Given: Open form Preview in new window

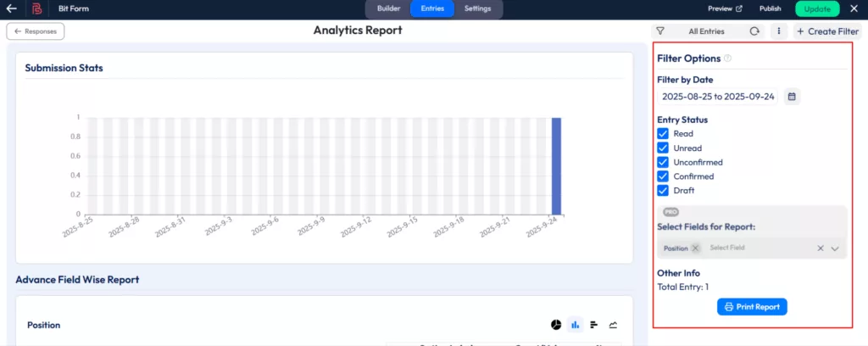Looking at the screenshot, I should (725, 8).
